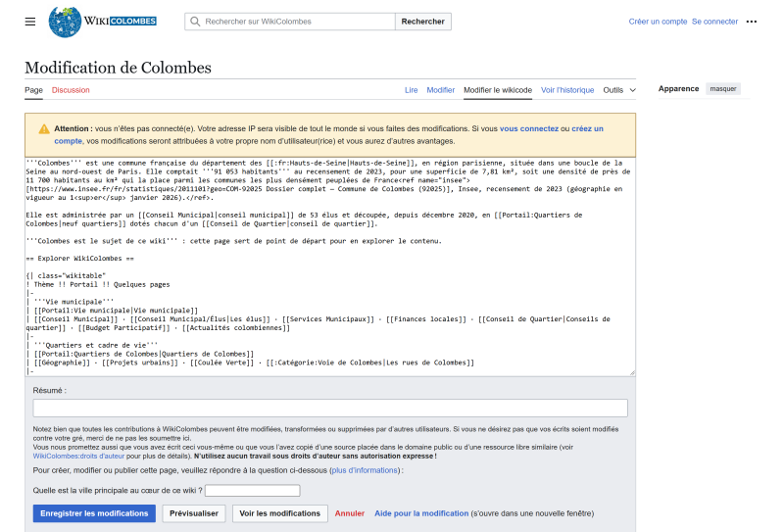Click the warning triangle icon
The image size is (784, 532).
tap(44, 129)
